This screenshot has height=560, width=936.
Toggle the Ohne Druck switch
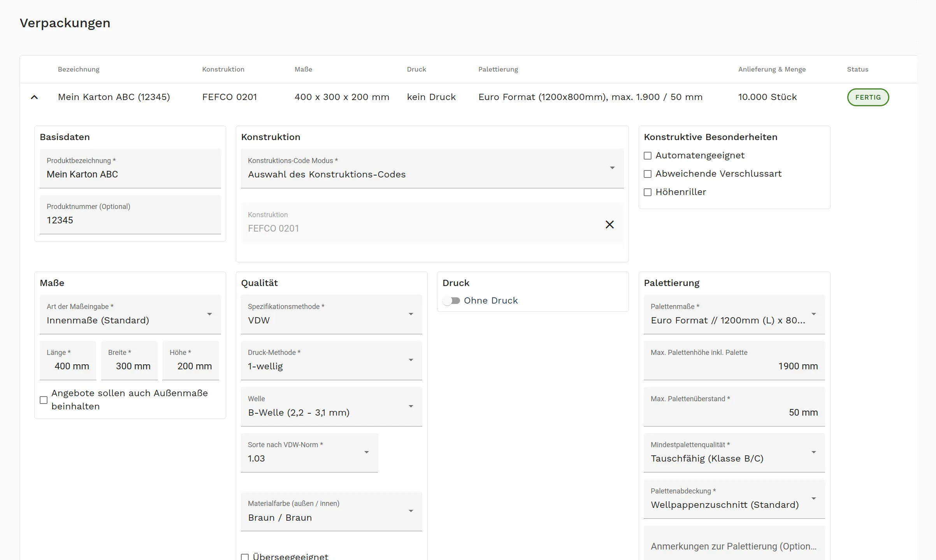451,301
